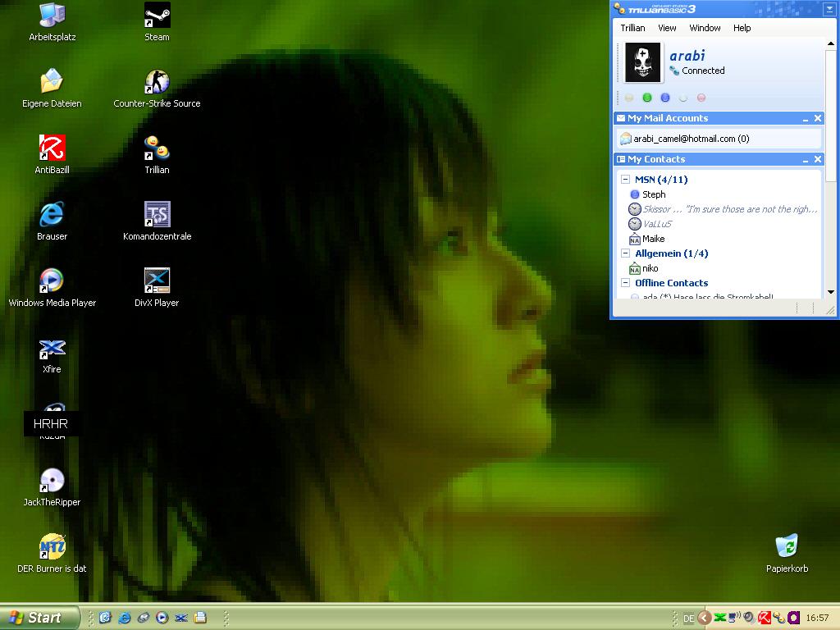
Task: Click the blue MSN connection status dot
Action: [665, 98]
